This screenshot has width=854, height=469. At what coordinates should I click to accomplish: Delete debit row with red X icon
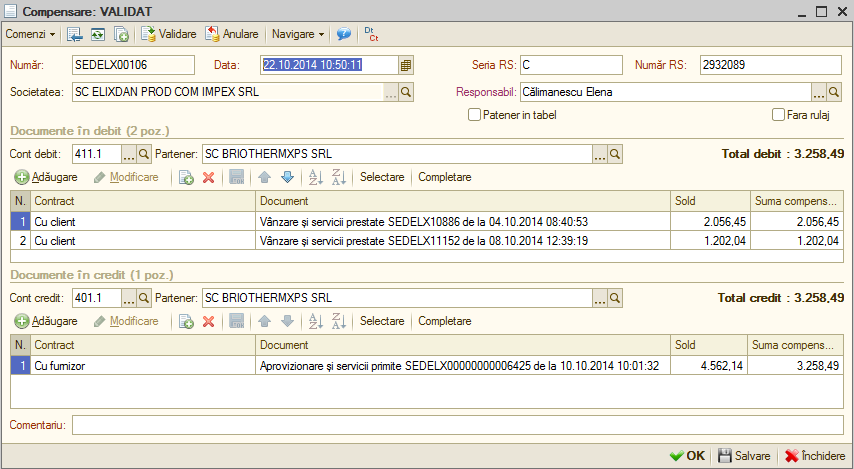pyautogui.click(x=209, y=178)
